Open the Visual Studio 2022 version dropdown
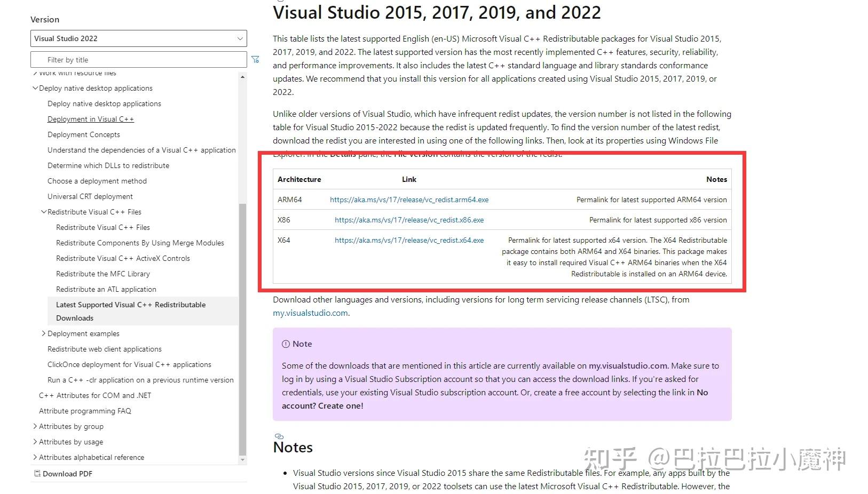 [x=139, y=38]
